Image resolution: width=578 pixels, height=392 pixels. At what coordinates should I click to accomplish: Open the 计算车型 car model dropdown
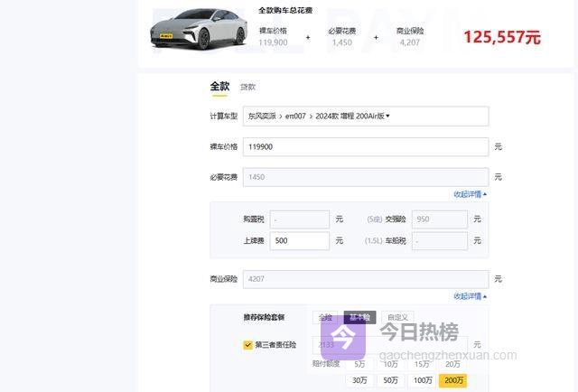pos(365,117)
